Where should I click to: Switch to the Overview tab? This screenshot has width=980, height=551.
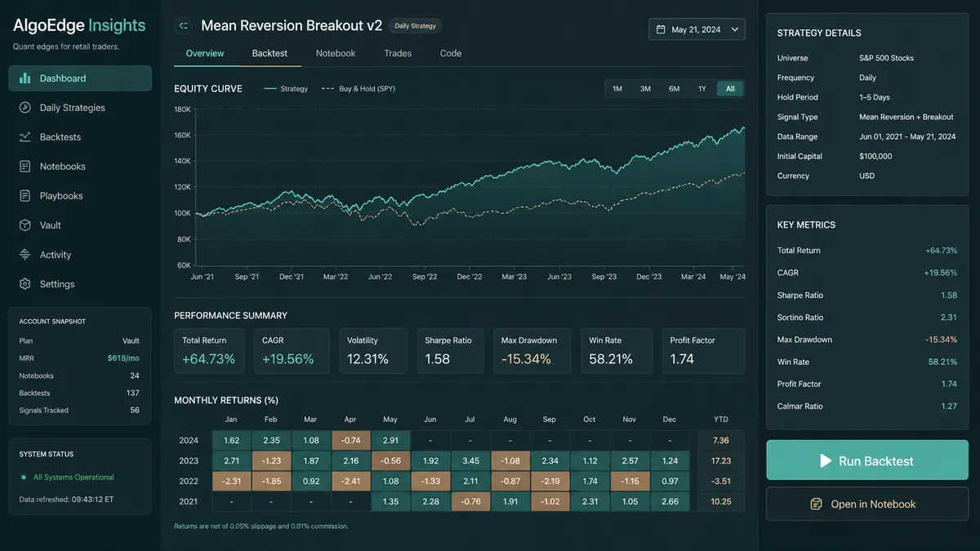click(205, 53)
